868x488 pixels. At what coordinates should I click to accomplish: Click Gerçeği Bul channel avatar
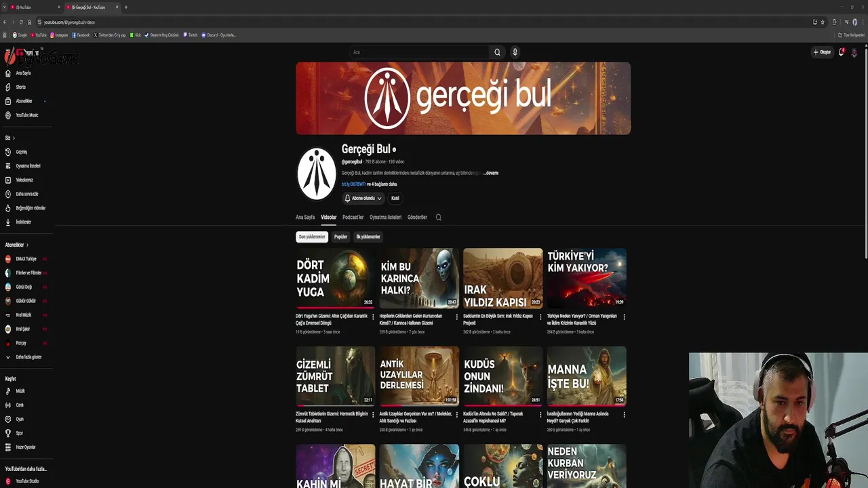317,174
